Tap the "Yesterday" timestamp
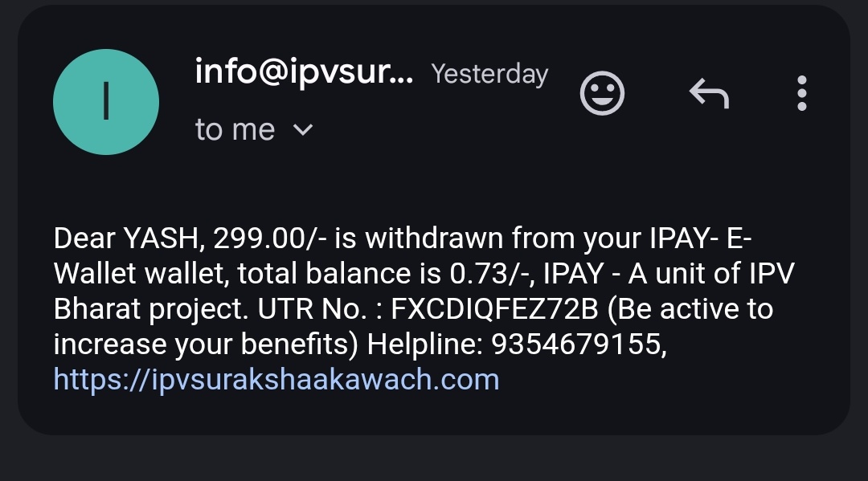The height and width of the screenshot is (481, 868). point(489,74)
